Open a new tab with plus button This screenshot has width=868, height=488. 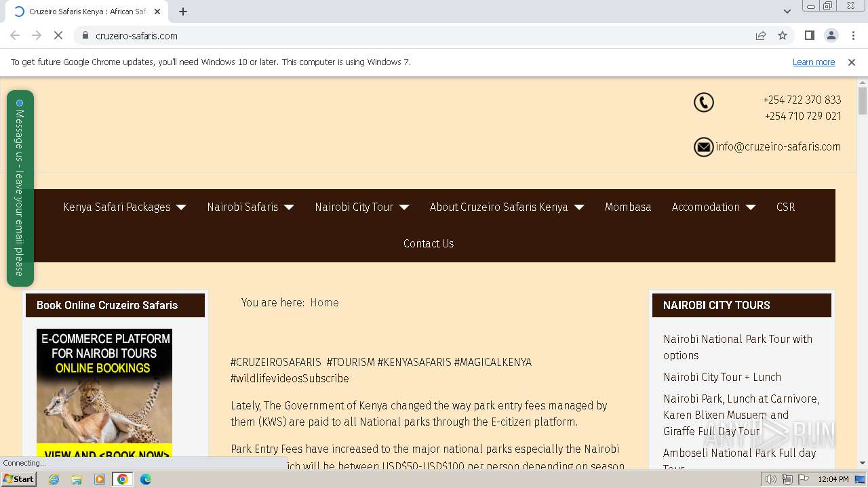(x=183, y=12)
